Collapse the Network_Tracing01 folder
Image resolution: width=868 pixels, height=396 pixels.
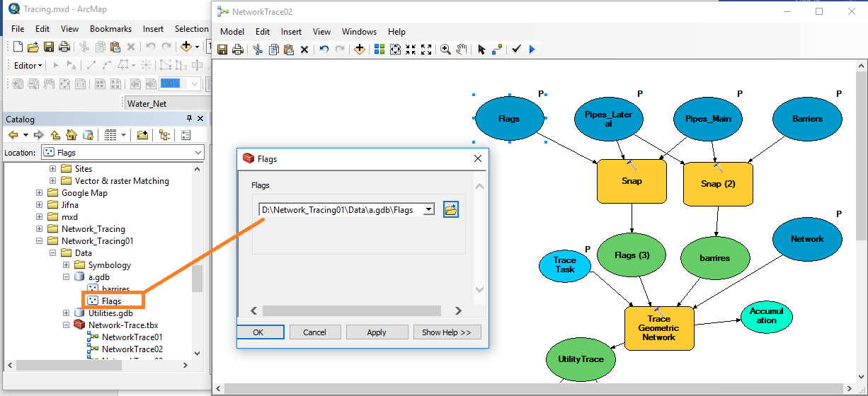point(40,241)
